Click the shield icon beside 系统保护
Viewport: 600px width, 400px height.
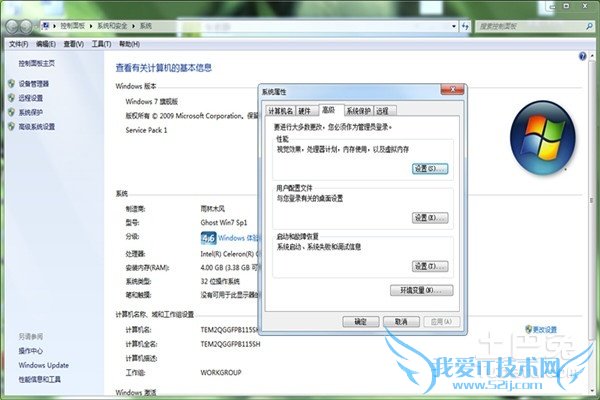(x=11, y=112)
